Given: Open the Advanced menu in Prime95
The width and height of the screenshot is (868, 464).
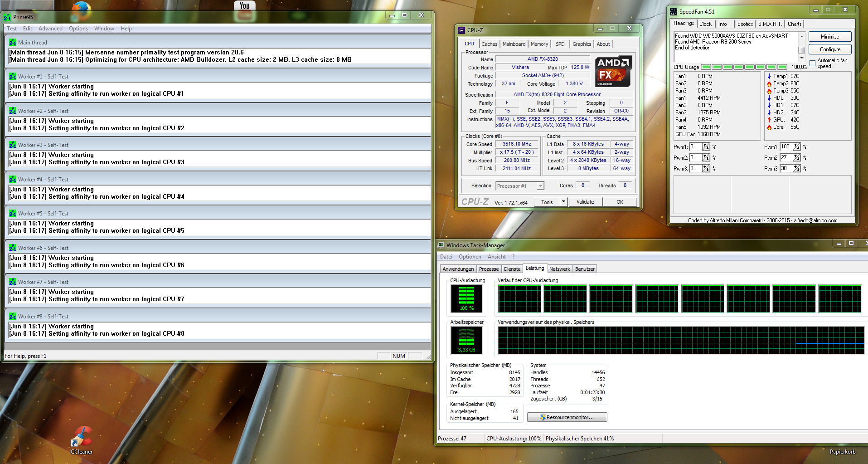Looking at the screenshot, I should (x=50, y=29).
